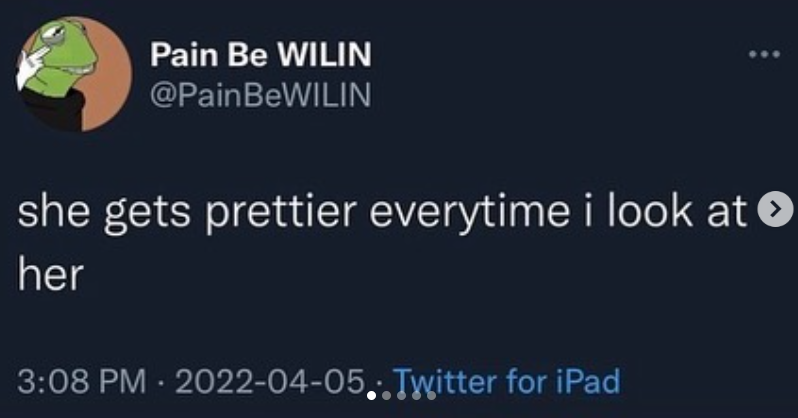798x418 pixels.
Task: Click the display name Pain Be WILIN
Action: pos(260,56)
